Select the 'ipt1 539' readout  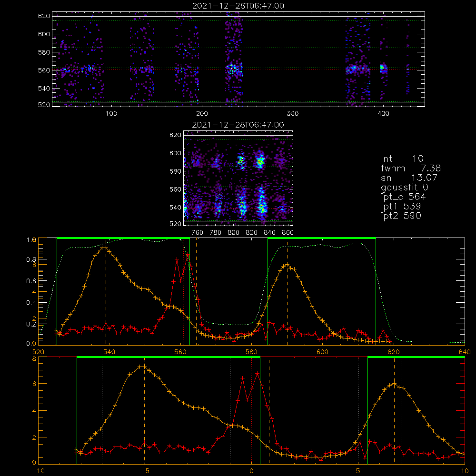[x=401, y=207]
